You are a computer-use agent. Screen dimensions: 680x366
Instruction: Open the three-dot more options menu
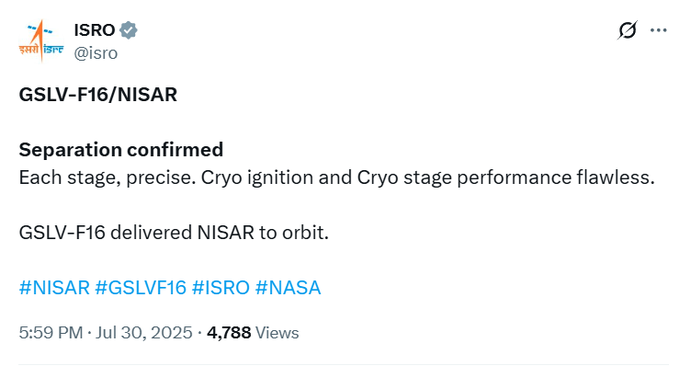[x=658, y=30]
